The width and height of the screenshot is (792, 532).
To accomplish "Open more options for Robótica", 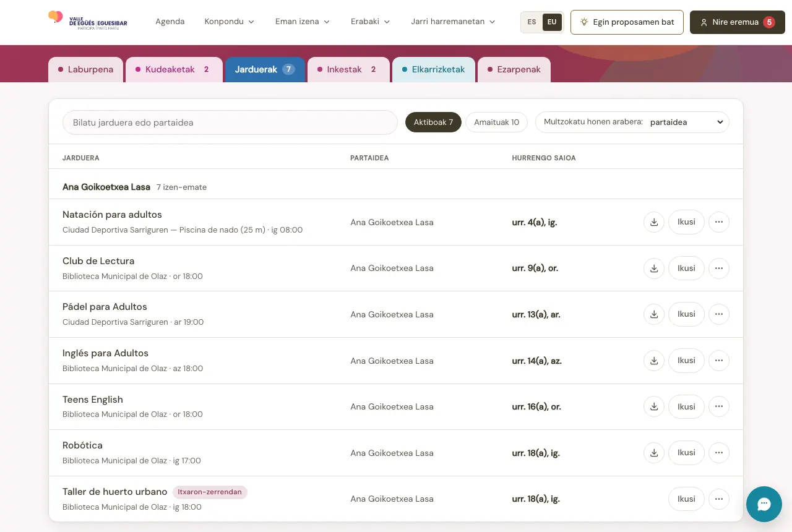I will point(719,453).
